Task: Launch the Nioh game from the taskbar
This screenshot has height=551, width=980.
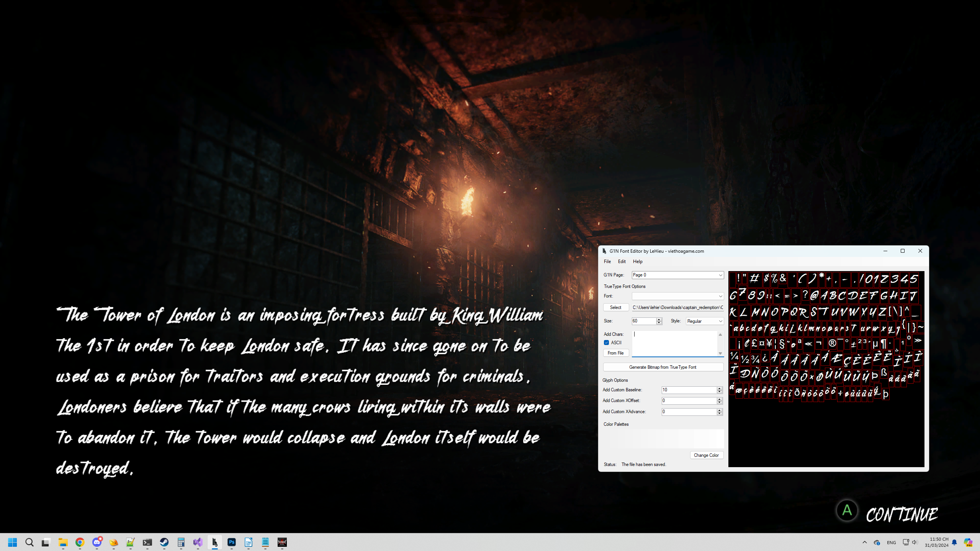Action: [282, 542]
